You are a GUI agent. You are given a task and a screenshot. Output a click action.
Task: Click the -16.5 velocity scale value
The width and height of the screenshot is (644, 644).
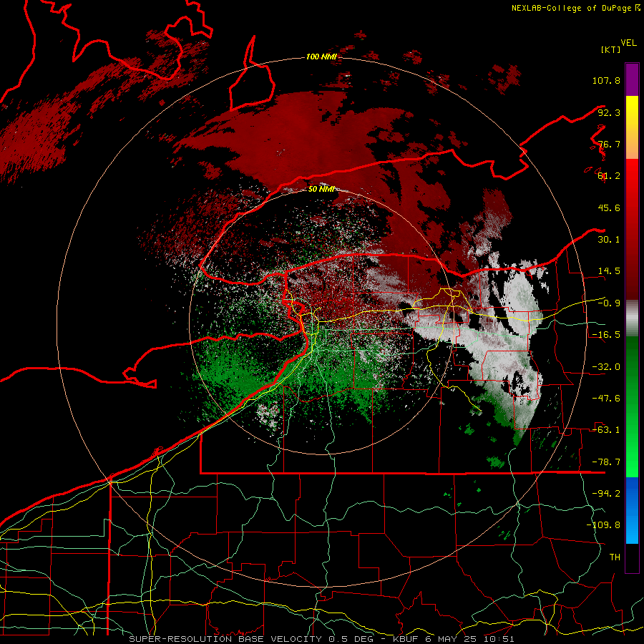pyautogui.click(x=606, y=335)
